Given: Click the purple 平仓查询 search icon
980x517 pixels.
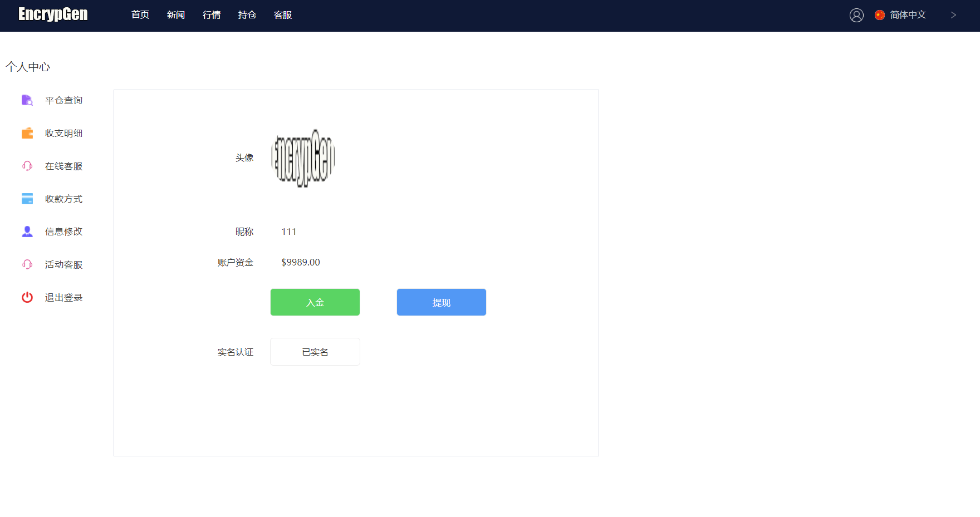Looking at the screenshot, I should 27,100.
